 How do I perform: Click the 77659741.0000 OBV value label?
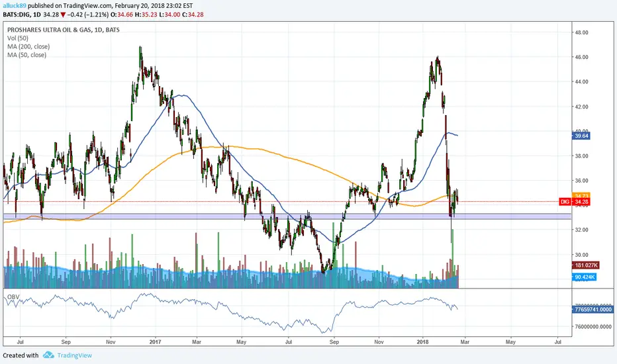coord(593,310)
